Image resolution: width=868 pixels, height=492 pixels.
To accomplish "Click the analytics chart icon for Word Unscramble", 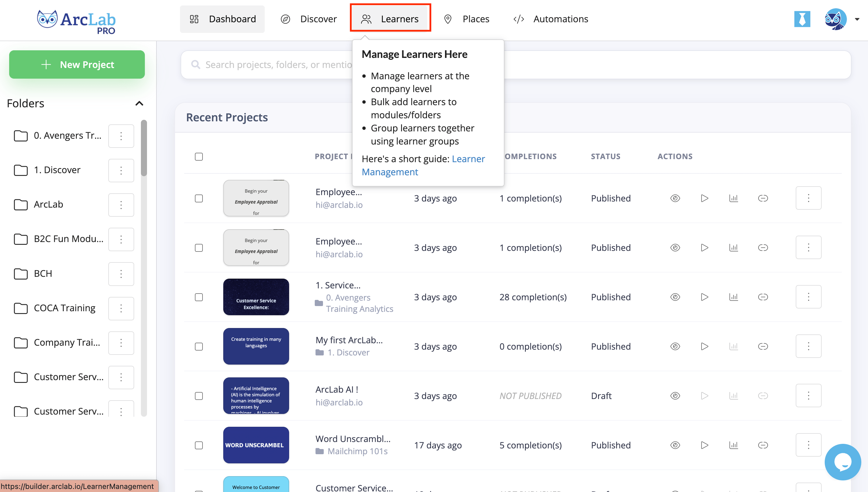I will (x=733, y=445).
